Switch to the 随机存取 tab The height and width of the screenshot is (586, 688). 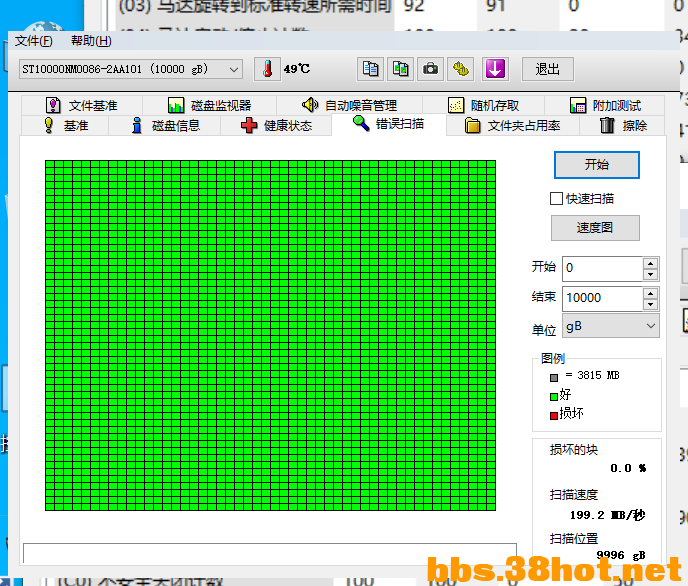click(x=484, y=105)
